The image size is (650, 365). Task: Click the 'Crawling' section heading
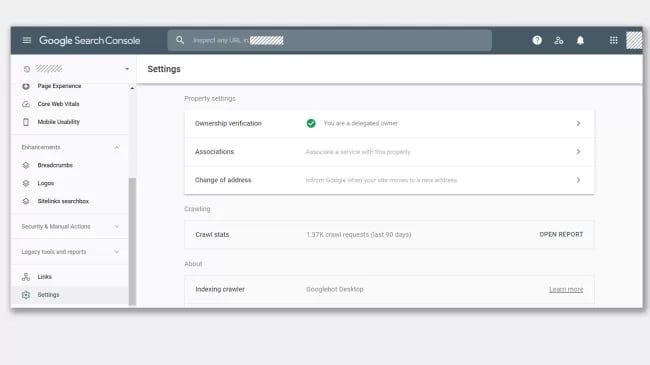click(197, 209)
